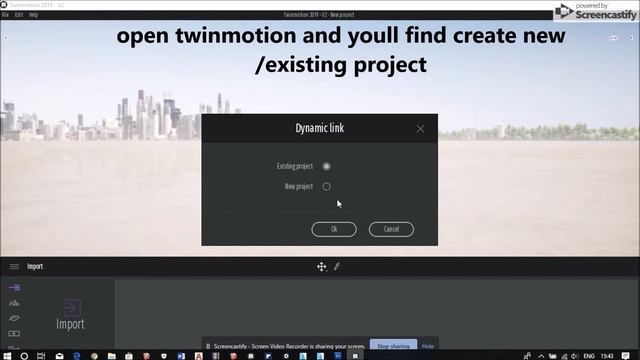Open the Action Center notifications icon

pos(626,356)
